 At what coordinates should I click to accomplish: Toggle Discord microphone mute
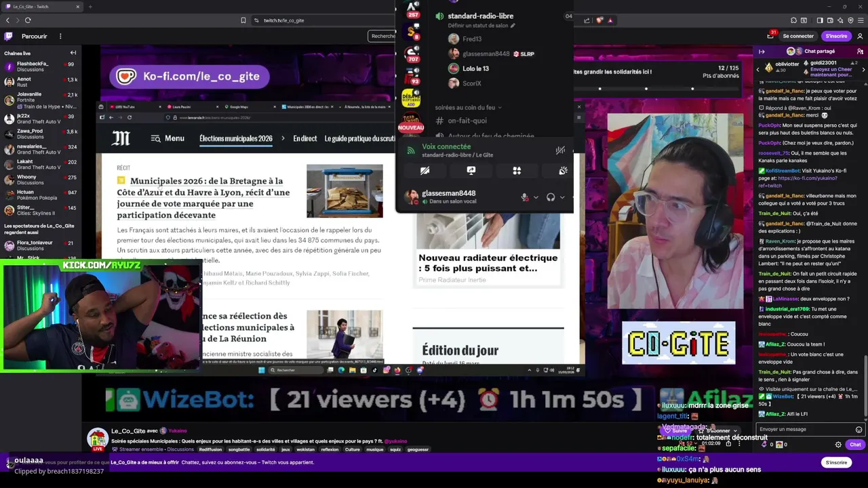point(524,197)
